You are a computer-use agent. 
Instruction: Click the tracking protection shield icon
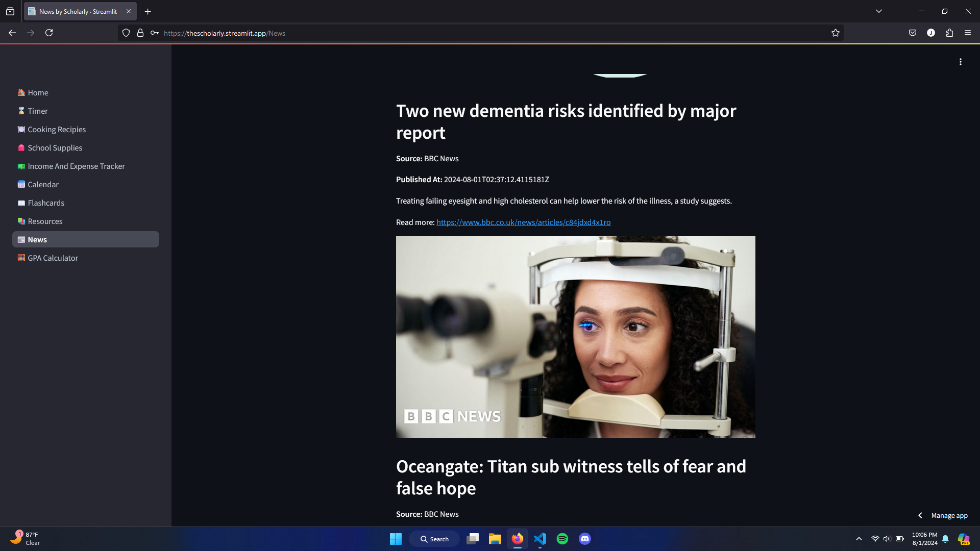pos(126,33)
